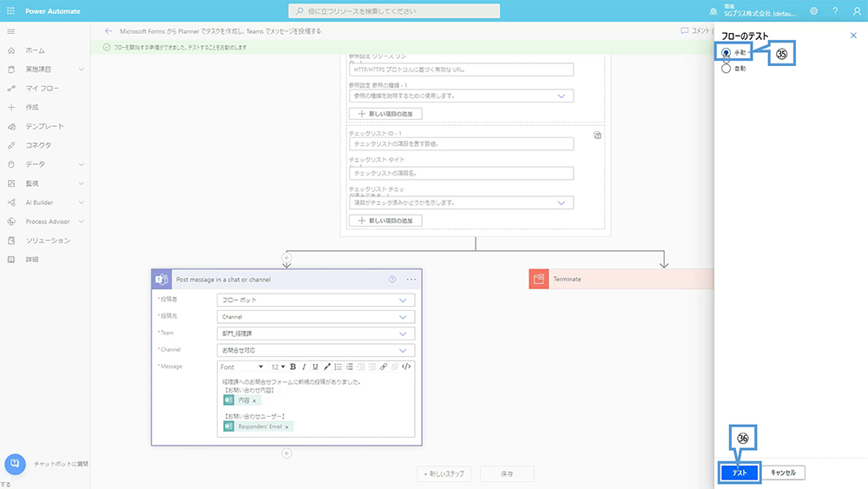Open the settings gear icon
Image resolution: width=868 pixels, height=489 pixels.
(x=814, y=11)
